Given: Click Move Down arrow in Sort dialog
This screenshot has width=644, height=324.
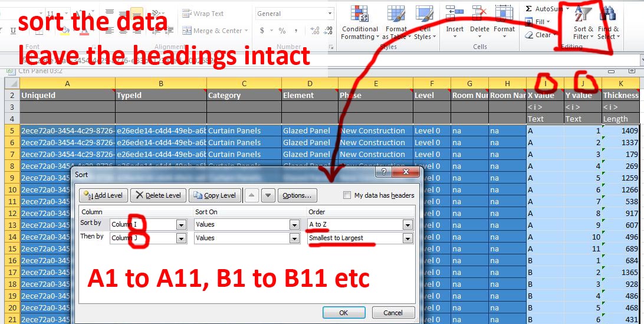Looking at the screenshot, I should pyautogui.click(x=268, y=195).
